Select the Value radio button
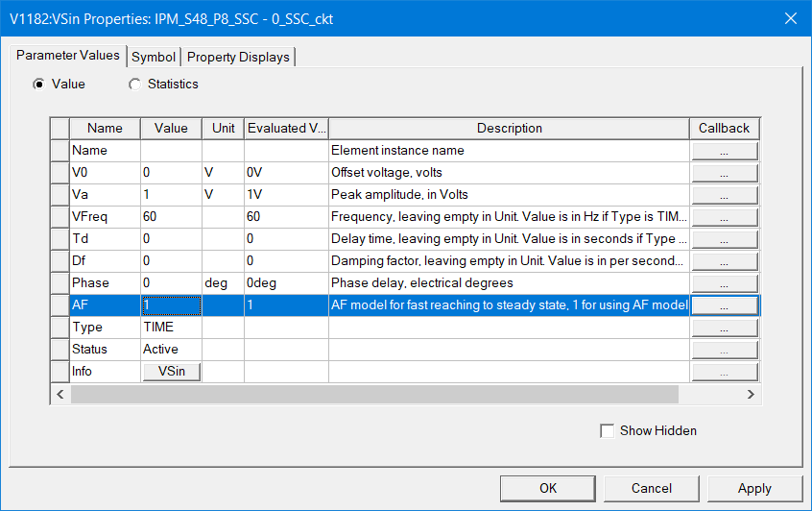 [39, 85]
